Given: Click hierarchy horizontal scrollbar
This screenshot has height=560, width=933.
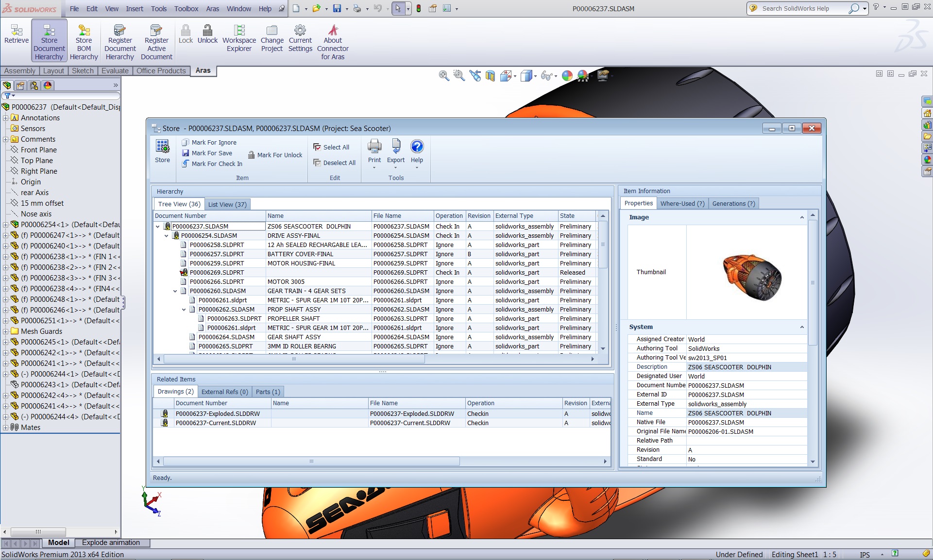Looking at the screenshot, I should coord(294,359).
